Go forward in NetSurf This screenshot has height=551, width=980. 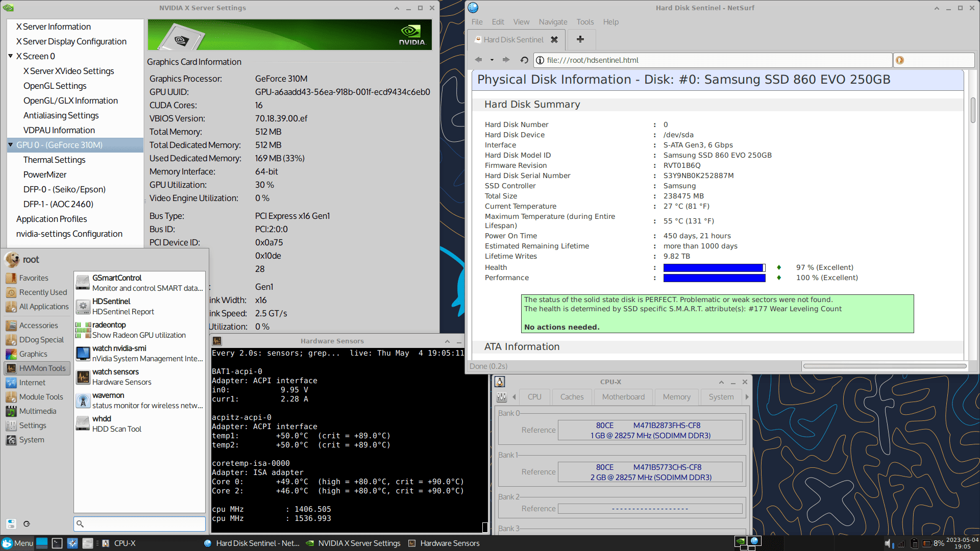coord(506,60)
